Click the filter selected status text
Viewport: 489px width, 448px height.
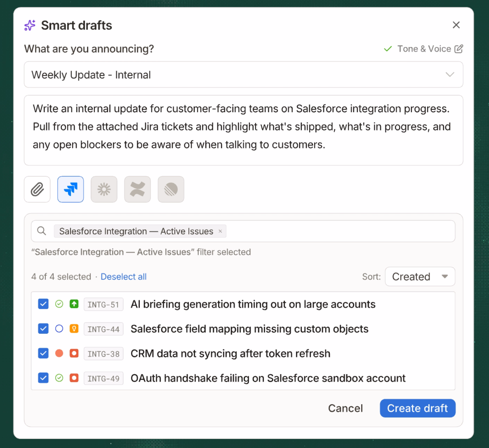141,252
